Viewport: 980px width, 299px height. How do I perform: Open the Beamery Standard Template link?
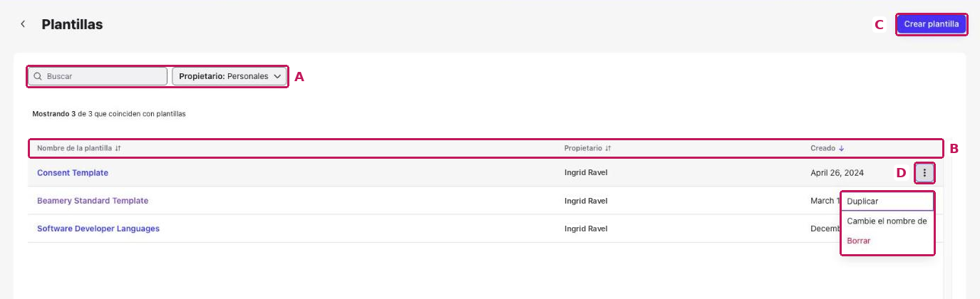[x=93, y=201]
